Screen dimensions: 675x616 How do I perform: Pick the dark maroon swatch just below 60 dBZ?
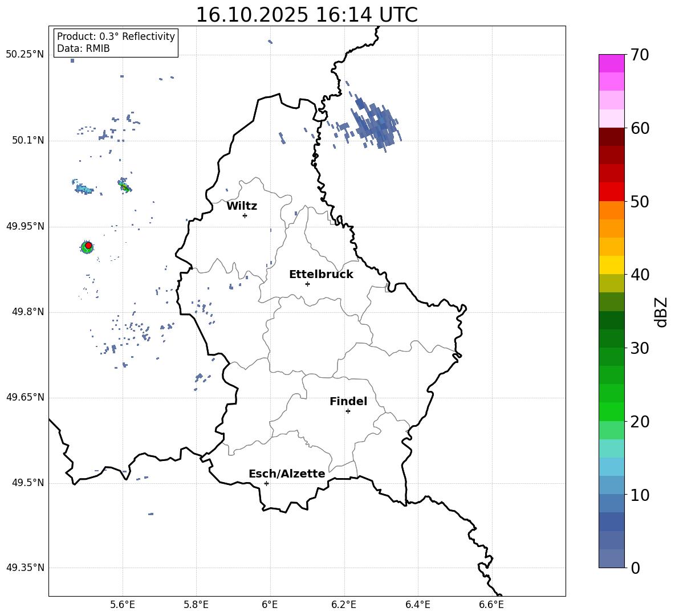point(611,137)
